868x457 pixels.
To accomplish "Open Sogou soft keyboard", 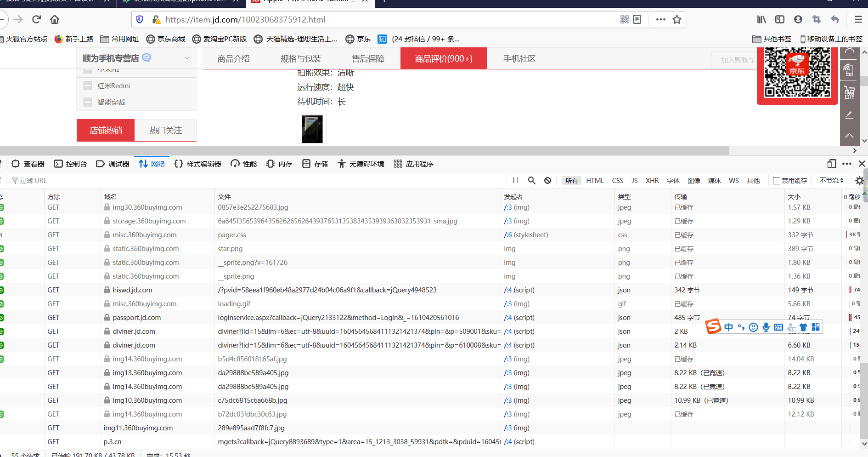I will (x=778, y=327).
